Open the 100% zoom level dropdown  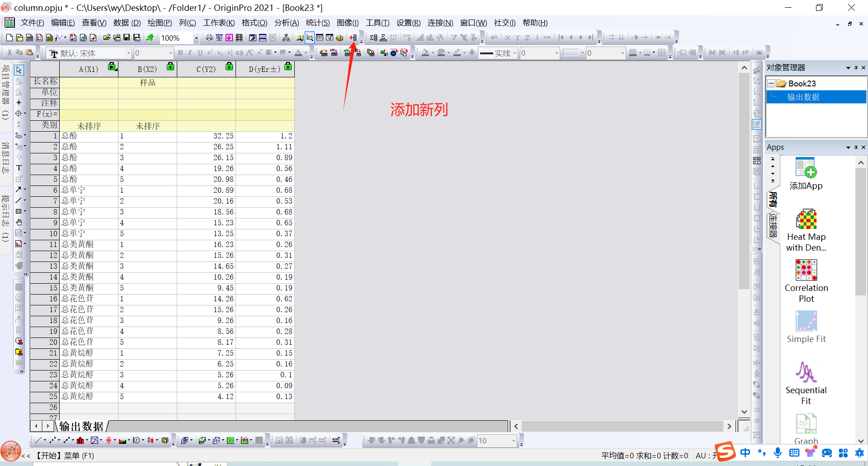point(196,38)
